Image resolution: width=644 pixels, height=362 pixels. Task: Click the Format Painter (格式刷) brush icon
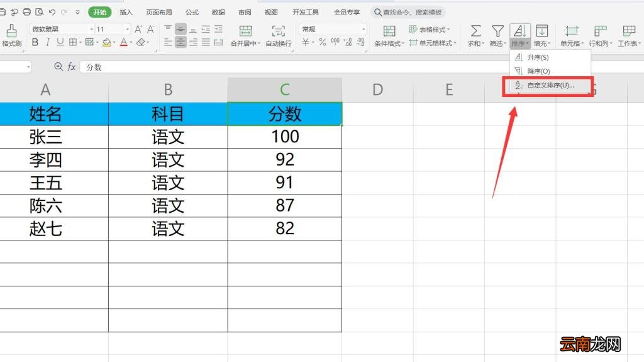tap(11, 31)
